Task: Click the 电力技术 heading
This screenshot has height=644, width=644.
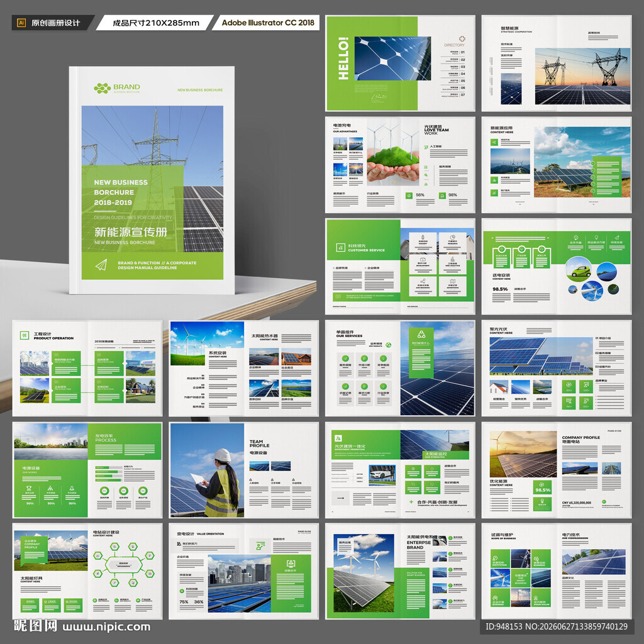Action: [x=571, y=535]
